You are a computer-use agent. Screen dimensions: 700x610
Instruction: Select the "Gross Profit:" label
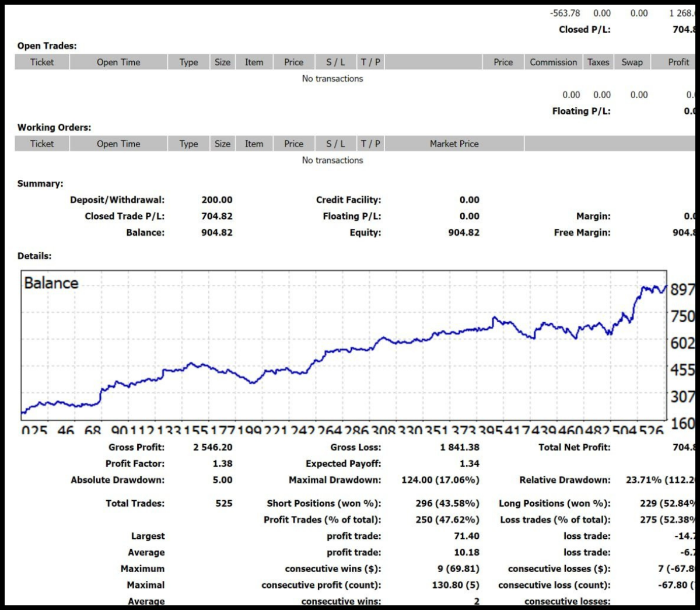(136, 447)
